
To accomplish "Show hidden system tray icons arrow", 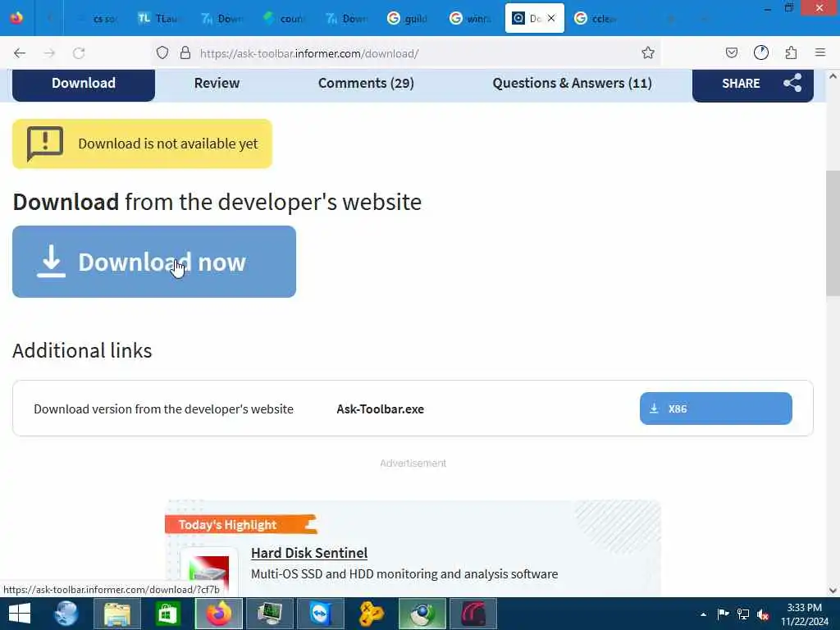I will (x=703, y=614).
